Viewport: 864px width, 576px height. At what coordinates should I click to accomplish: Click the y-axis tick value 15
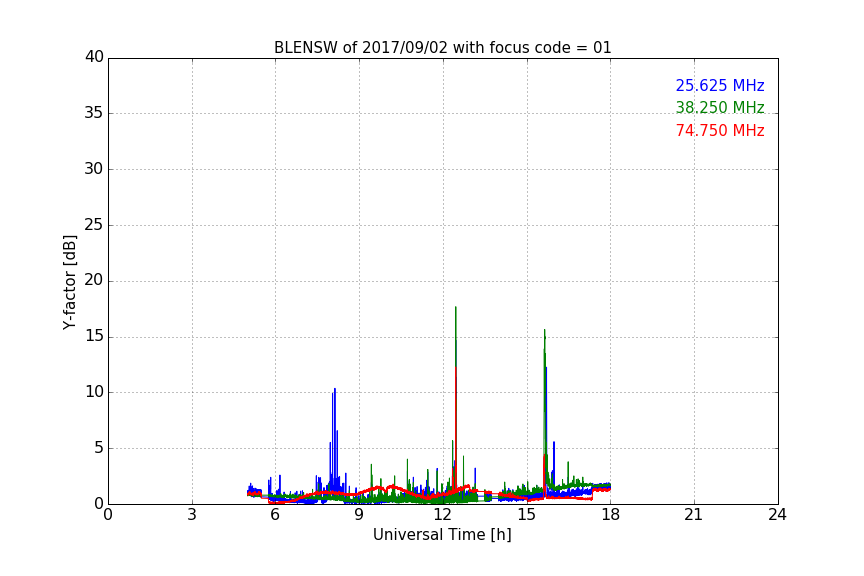94,336
